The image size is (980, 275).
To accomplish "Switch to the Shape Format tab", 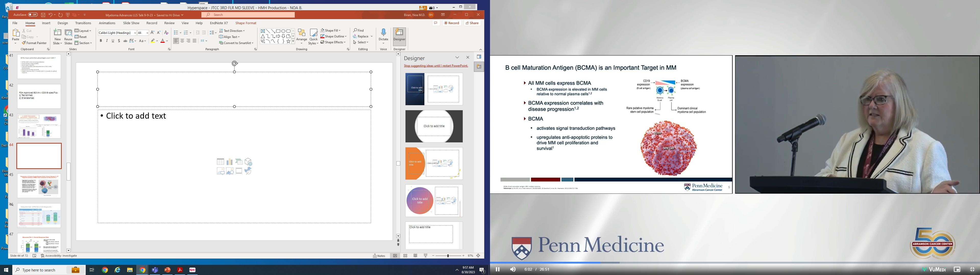I will [246, 23].
